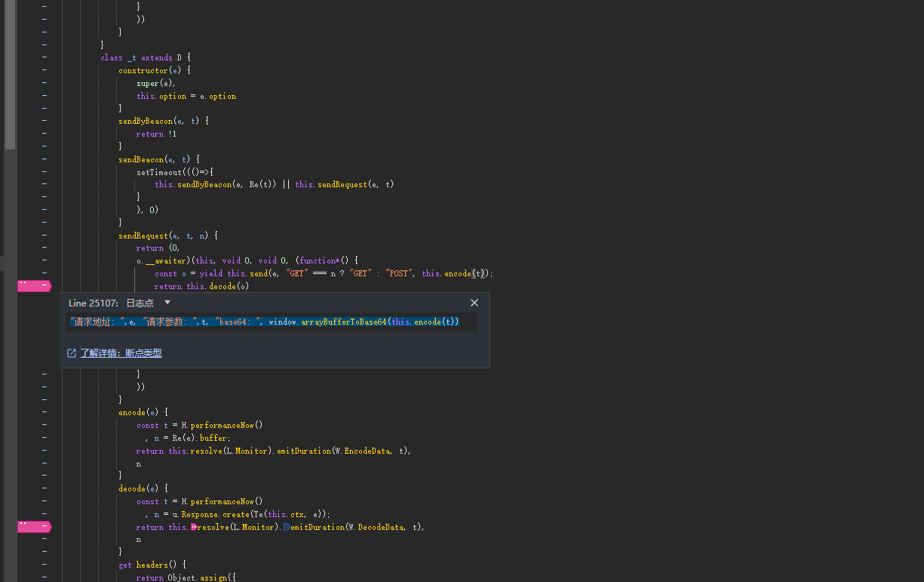Open the 日志点 breakpoint type dropdown

(148, 303)
